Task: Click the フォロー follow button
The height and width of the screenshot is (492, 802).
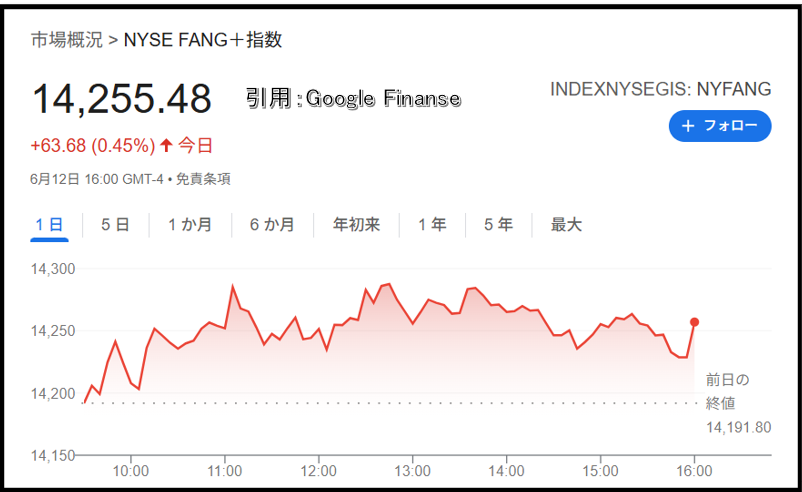Action: tap(720, 126)
